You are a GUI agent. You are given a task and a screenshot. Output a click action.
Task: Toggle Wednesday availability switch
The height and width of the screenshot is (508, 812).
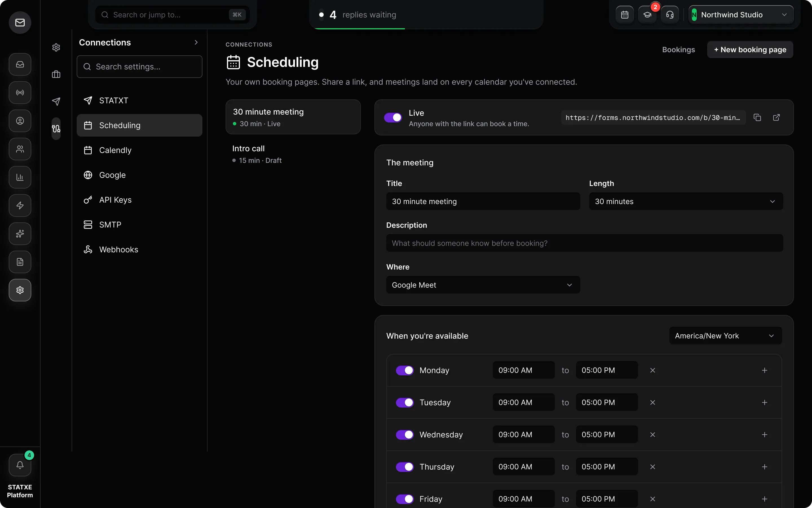[405, 435]
